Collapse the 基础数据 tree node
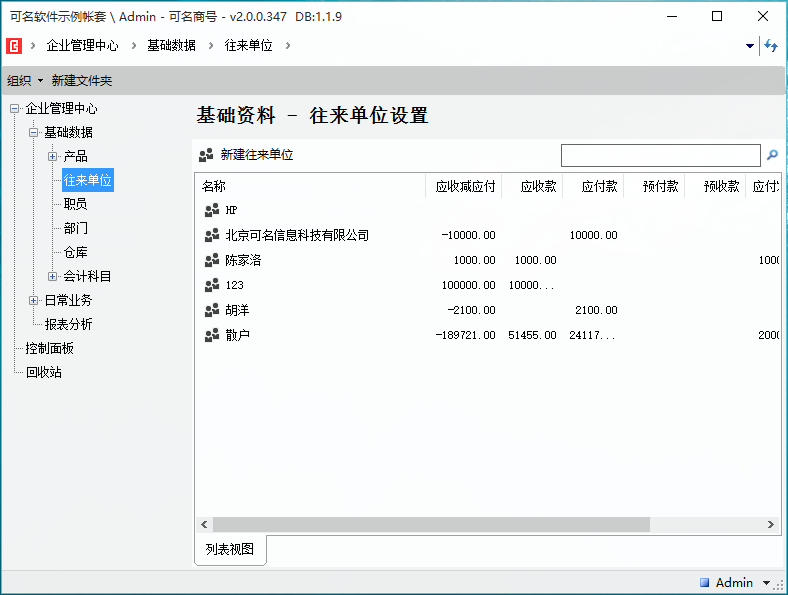 tap(34, 132)
